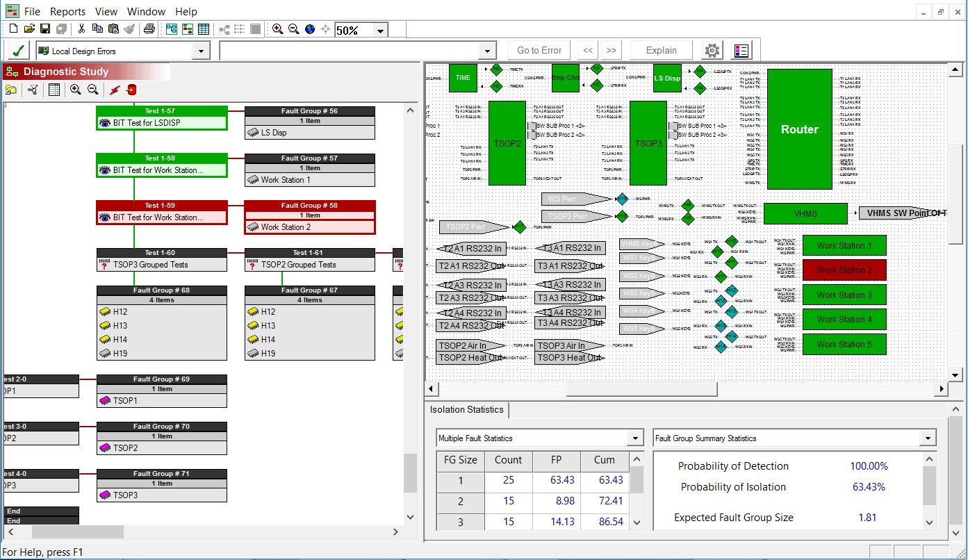Click the Print icon in toolbar
The image size is (968, 560).
click(149, 29)
